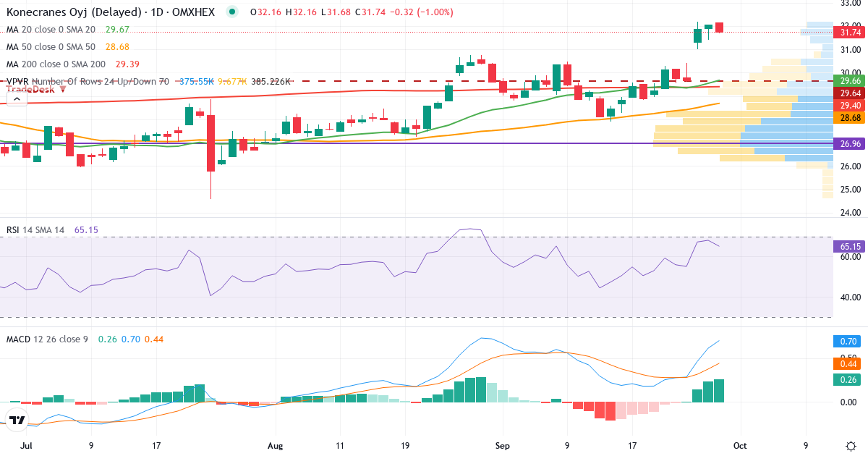Select the MA 20 close 0 SMA 20 legend
The image size is (868, 456).
51,29
